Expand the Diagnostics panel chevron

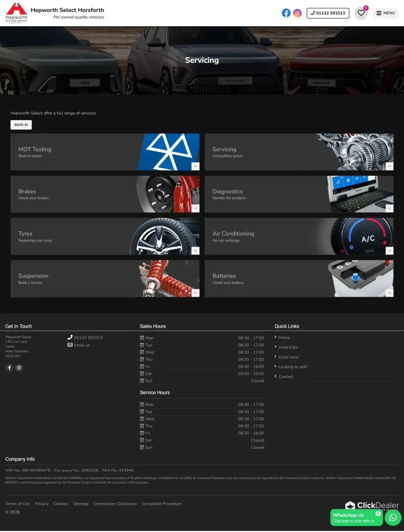click(390, 208)
